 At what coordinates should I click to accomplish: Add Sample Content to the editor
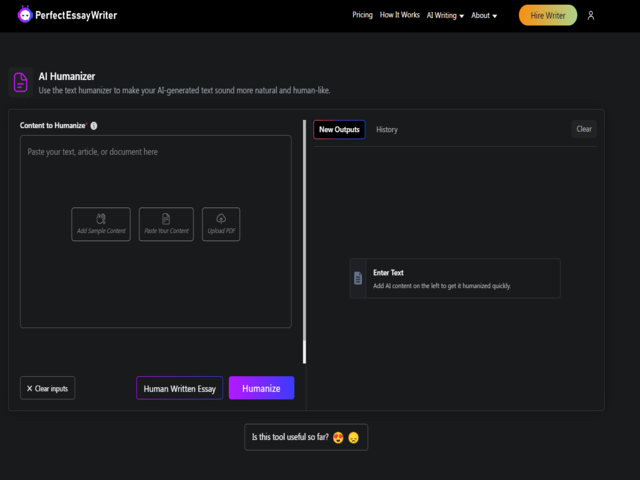100,224
